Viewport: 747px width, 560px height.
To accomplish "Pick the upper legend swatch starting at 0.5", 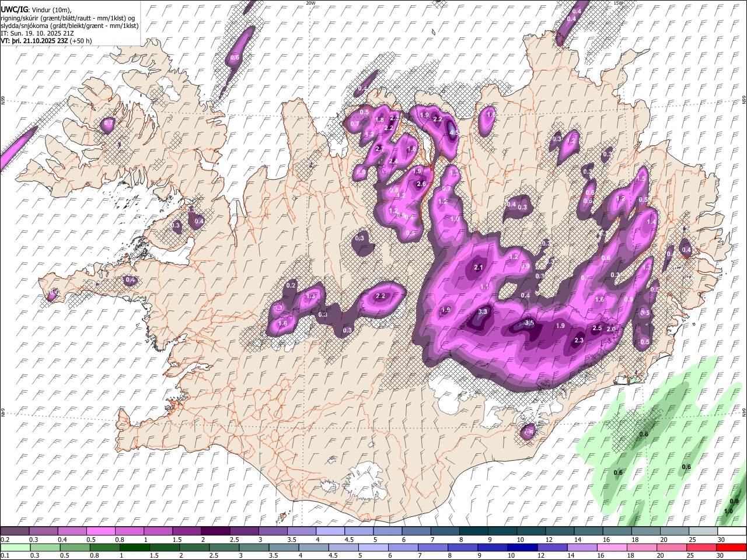I will [100, 531].
